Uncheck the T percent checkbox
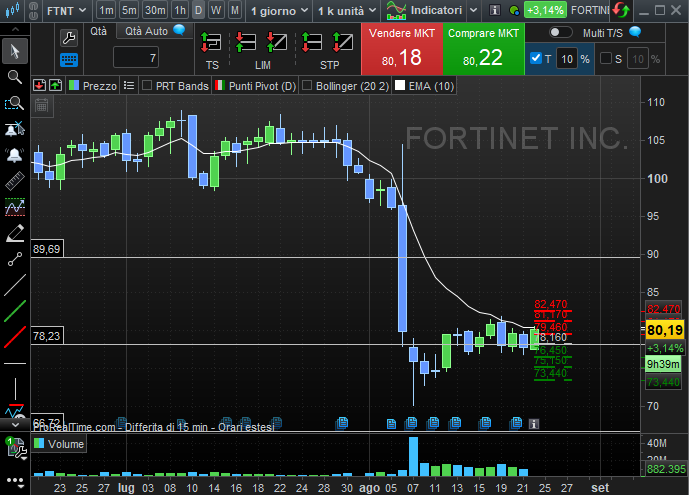 click(536, 58)
